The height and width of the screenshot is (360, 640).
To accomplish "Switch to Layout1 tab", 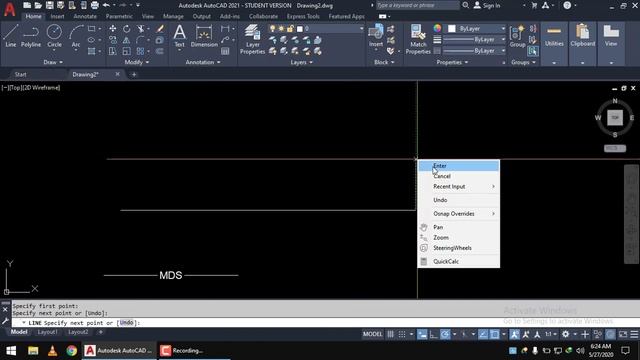I will coord(47,332).
